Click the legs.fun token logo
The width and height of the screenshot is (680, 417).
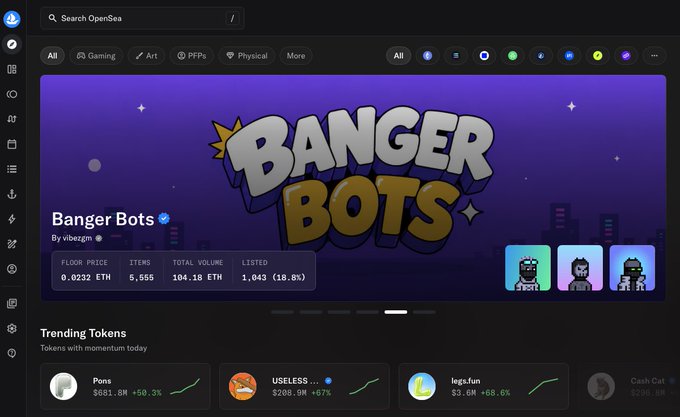[x=422, y=386]
